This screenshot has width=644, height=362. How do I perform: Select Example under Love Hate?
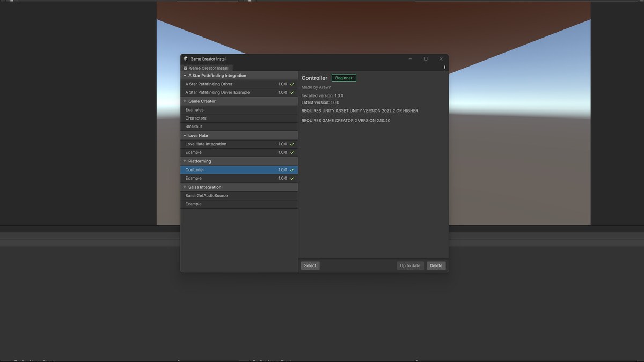[239, 153]
